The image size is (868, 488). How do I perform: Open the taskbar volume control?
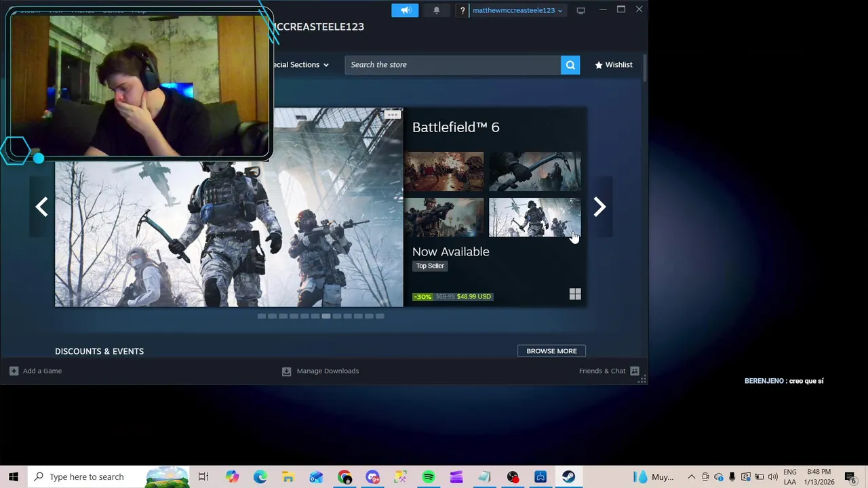pos(773,477)
